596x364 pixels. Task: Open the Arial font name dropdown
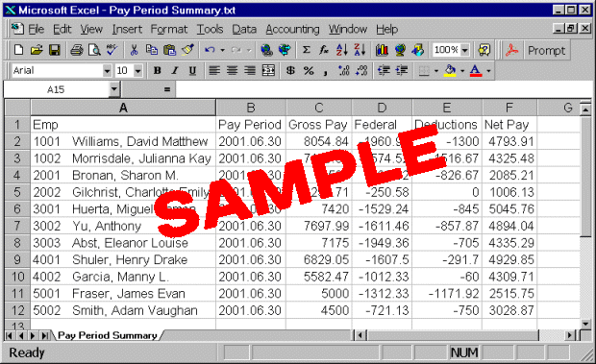click(107, 71)
